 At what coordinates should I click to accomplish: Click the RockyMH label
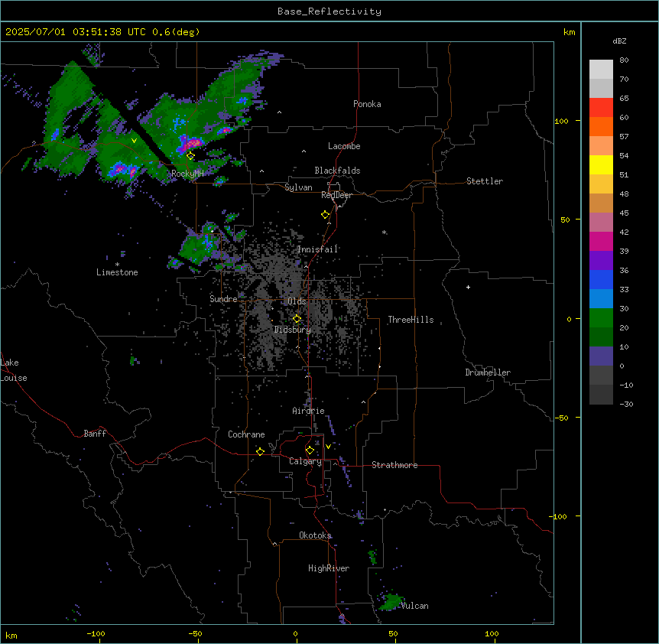point(187,174)
